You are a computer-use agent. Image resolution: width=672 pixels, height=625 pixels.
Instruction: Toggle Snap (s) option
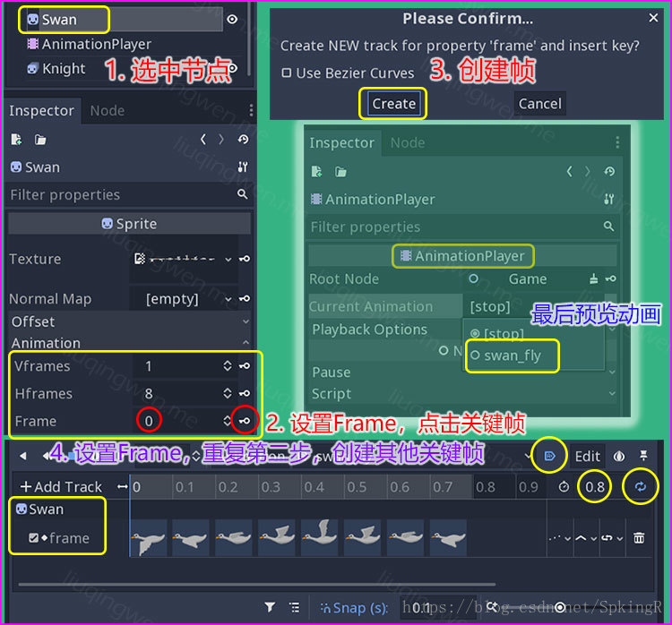(354, 608)
